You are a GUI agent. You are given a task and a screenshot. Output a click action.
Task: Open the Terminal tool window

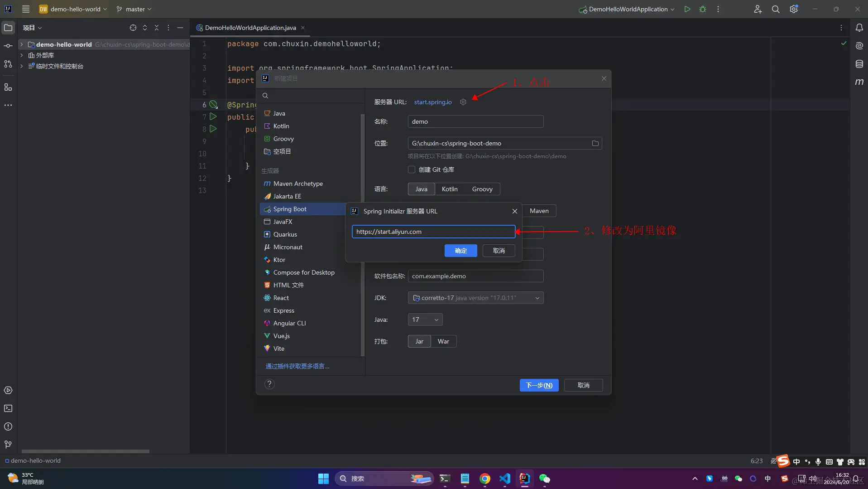pos(8,408)
